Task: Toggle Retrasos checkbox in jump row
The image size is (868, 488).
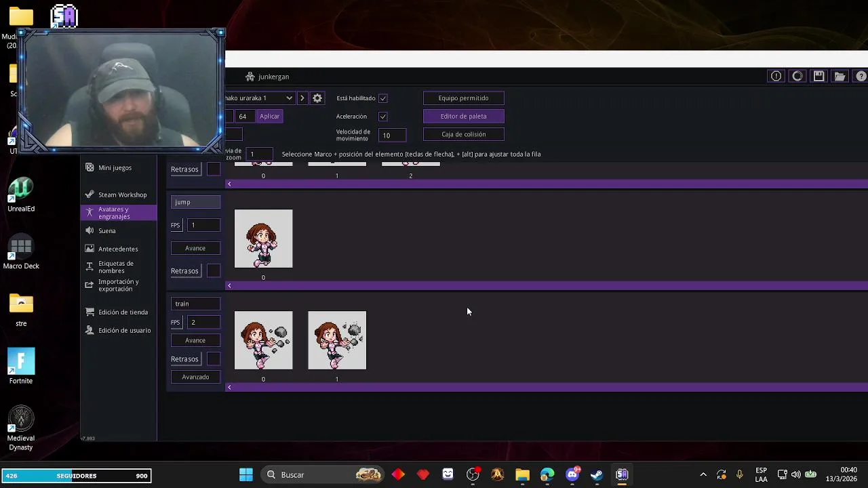Action: click(214, 271)
